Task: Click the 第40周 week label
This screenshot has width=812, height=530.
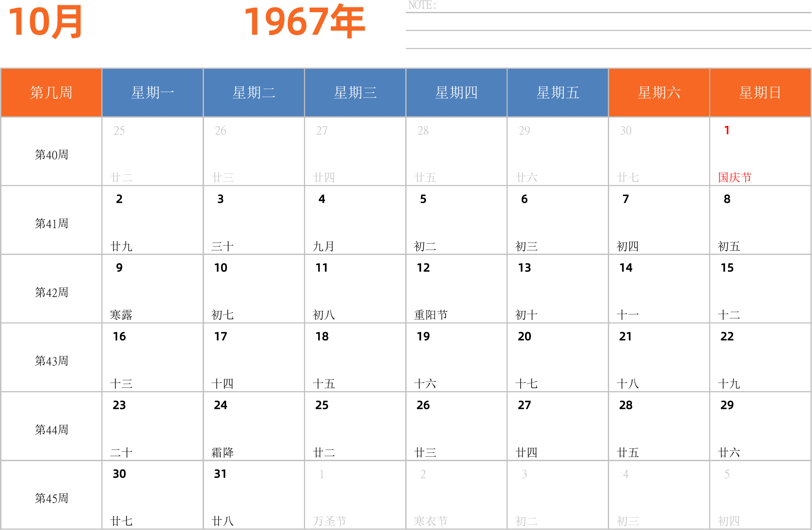Action: (51, 155)
